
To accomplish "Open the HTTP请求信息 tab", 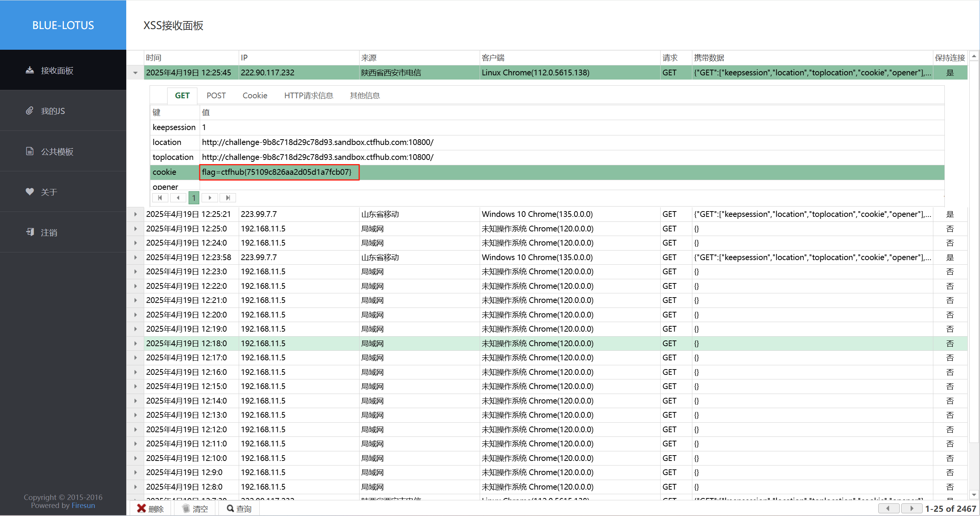I will [x=308, y=96].
